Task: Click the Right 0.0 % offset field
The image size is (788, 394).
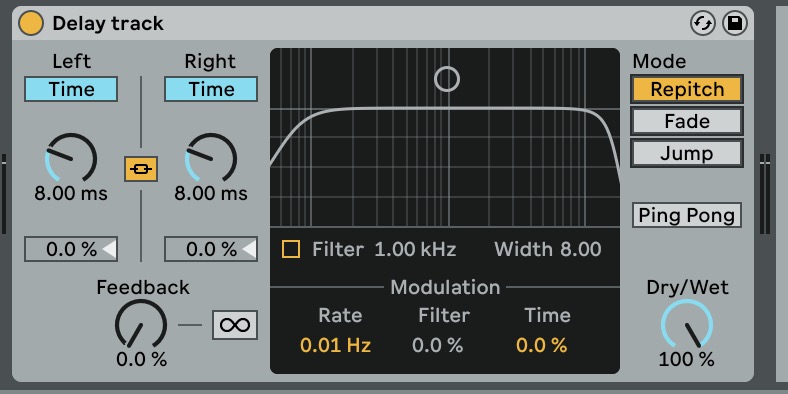Action: click(x=211, y=249)
